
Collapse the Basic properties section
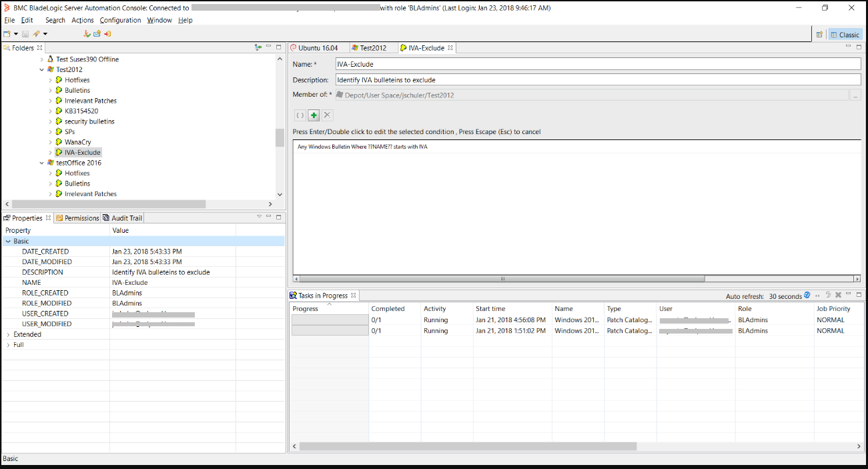pyautogui.click(x=8, y=241)
